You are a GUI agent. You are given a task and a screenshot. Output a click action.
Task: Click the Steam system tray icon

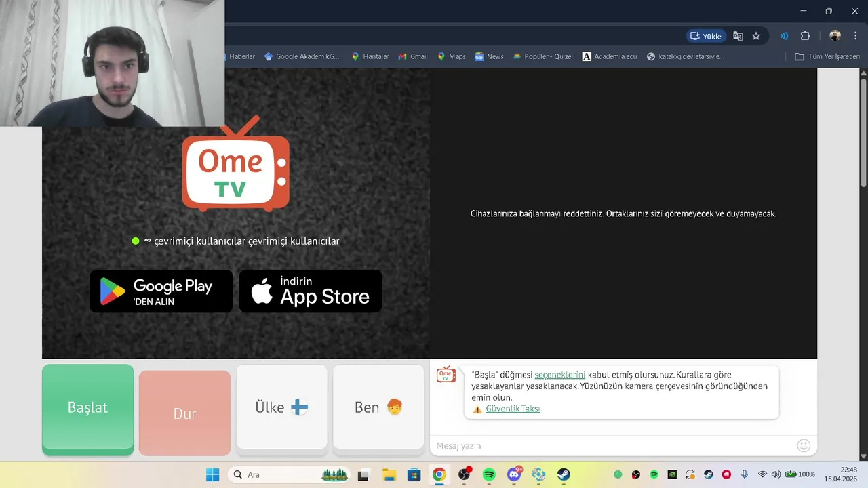pos(708,474)
